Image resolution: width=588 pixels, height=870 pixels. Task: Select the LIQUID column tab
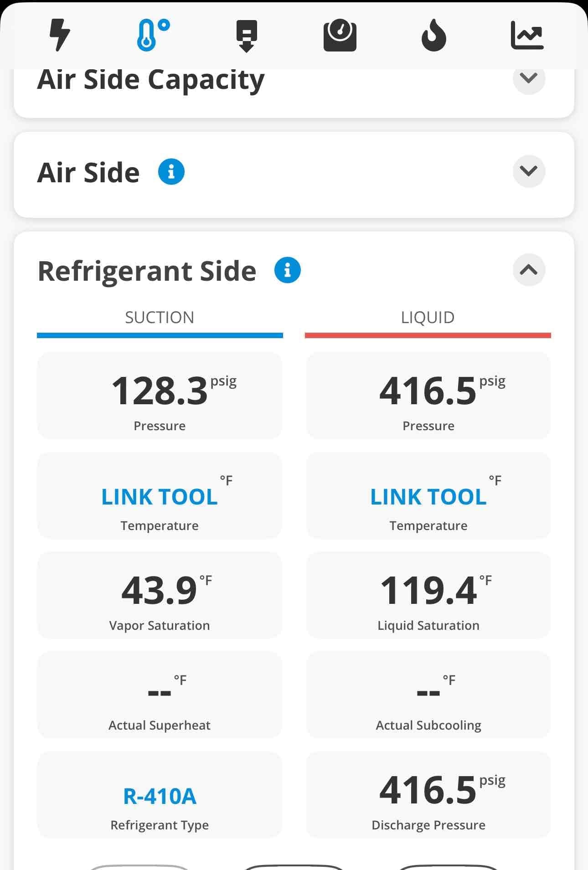tap(428, 322)
